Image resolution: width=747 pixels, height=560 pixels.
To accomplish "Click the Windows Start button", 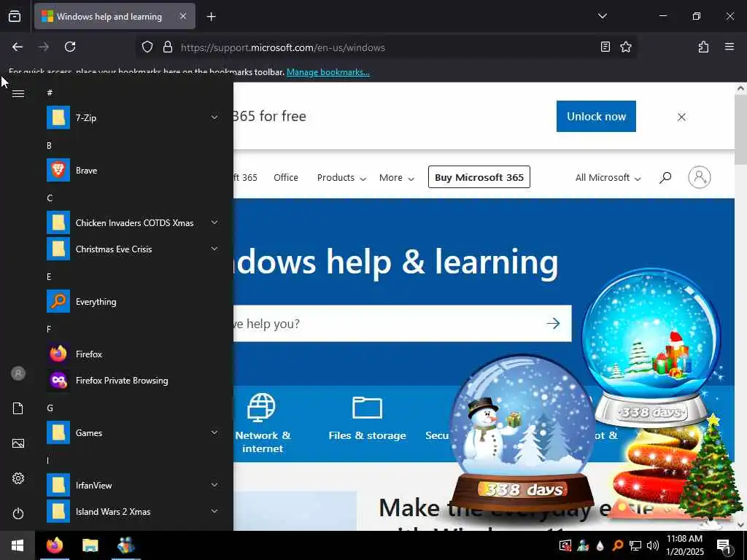I will click(x=18, y=545).
